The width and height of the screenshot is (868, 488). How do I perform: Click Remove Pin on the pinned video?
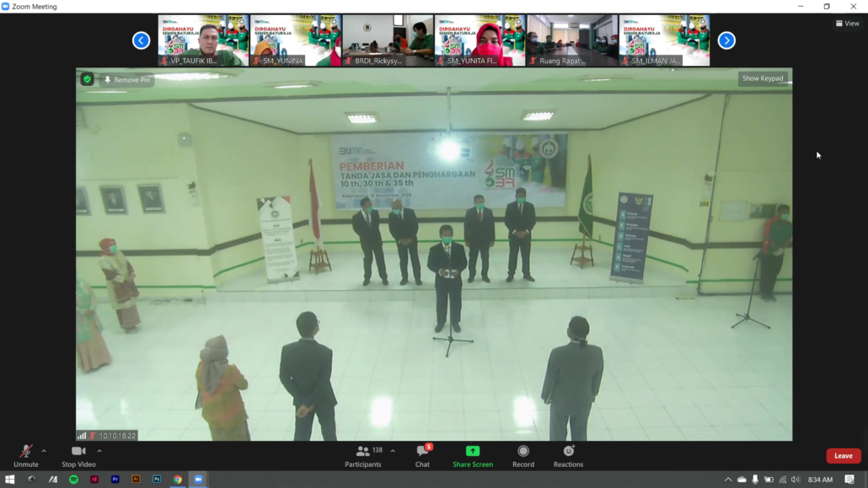click(127, 80)
